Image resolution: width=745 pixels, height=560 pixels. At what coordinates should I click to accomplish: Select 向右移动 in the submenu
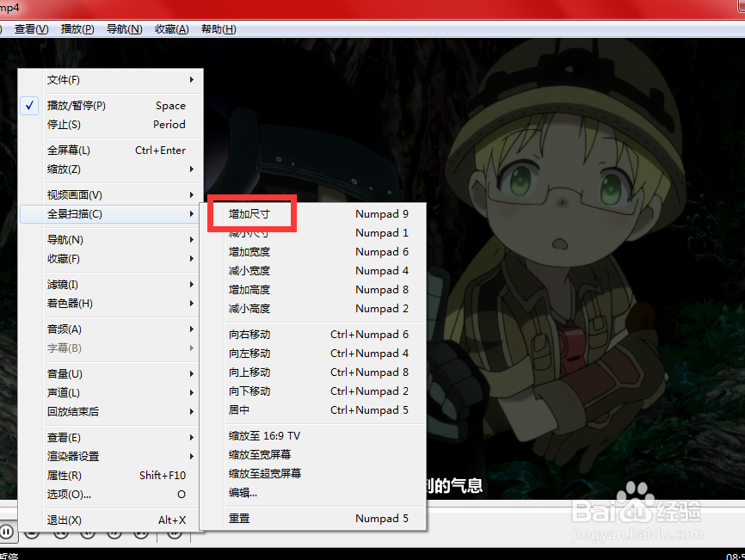[x=312, y=335]
